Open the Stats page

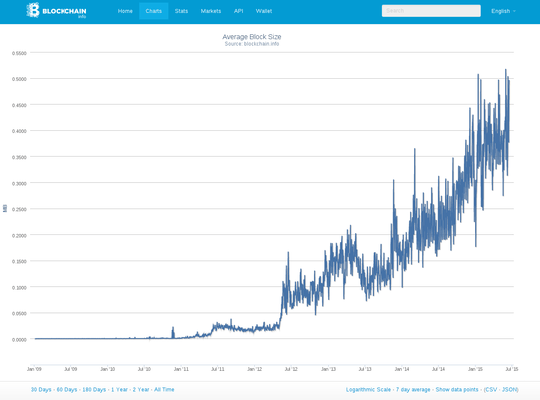[181, 11]
